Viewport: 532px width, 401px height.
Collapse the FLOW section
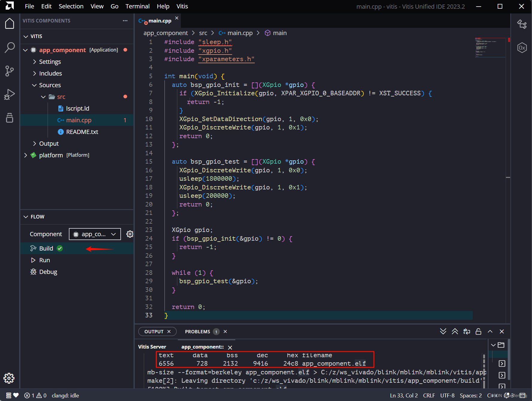click(26, 217)
